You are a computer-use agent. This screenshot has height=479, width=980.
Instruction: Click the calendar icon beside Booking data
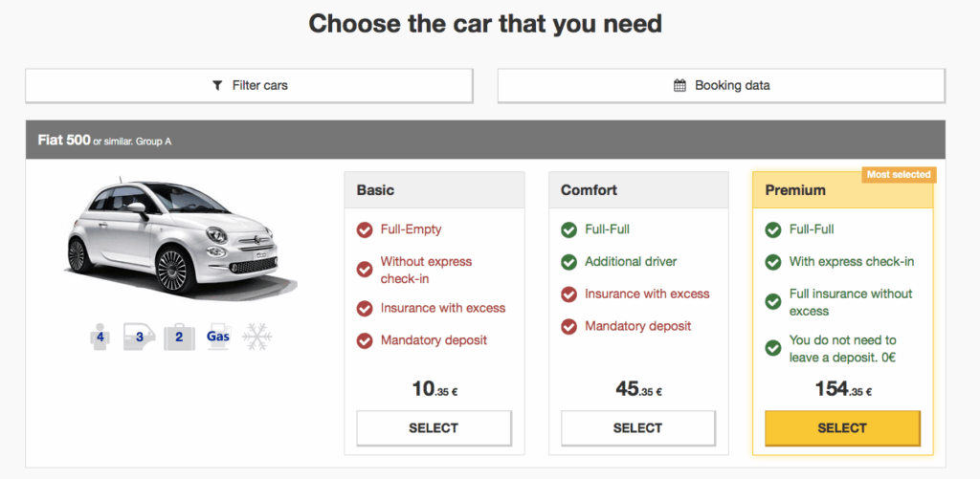[679, 86]
